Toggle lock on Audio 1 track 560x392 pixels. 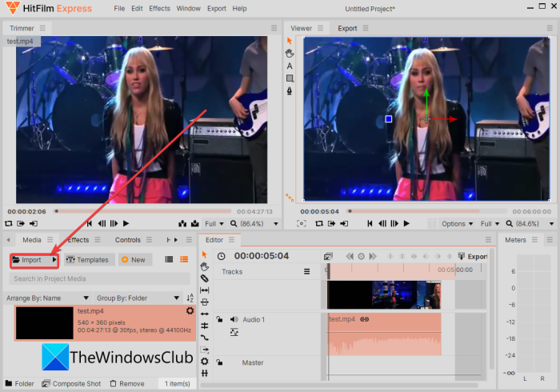pyautogui.click(x=219, y=319)
